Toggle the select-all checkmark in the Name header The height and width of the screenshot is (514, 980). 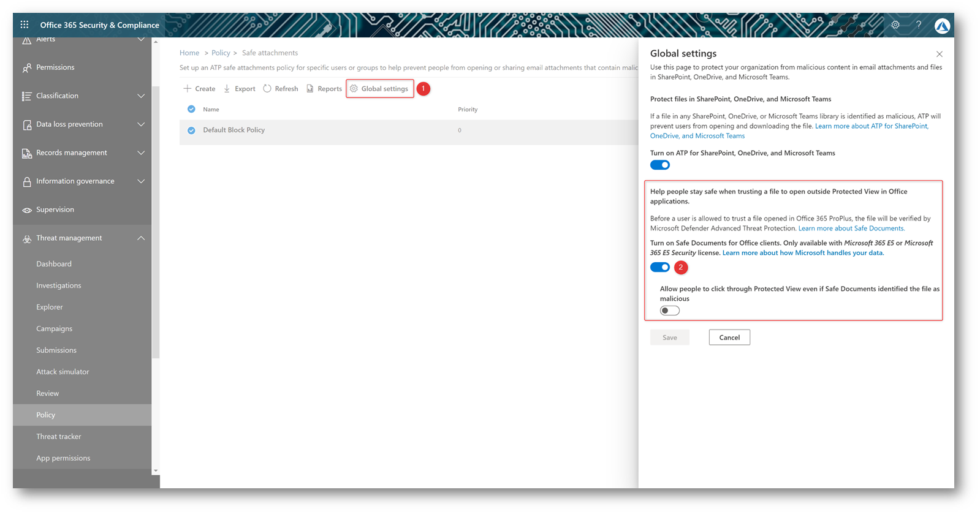[191, 109]
